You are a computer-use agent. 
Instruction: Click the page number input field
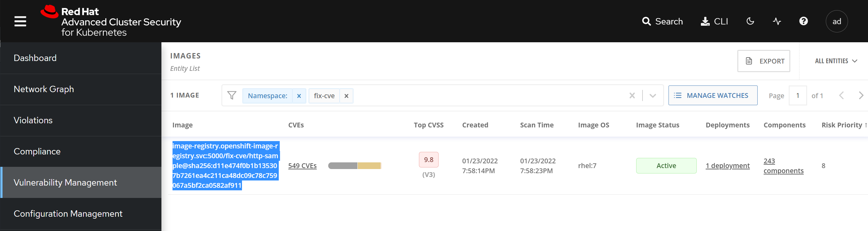pyautogui.click(x=798, y=96)
